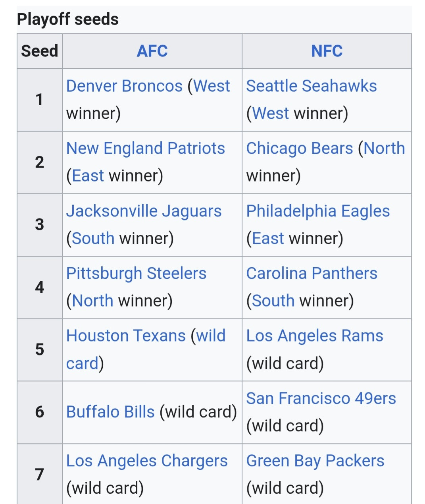Open the Buffalo Bills link

pyautogui.click(x=110, y=412)
